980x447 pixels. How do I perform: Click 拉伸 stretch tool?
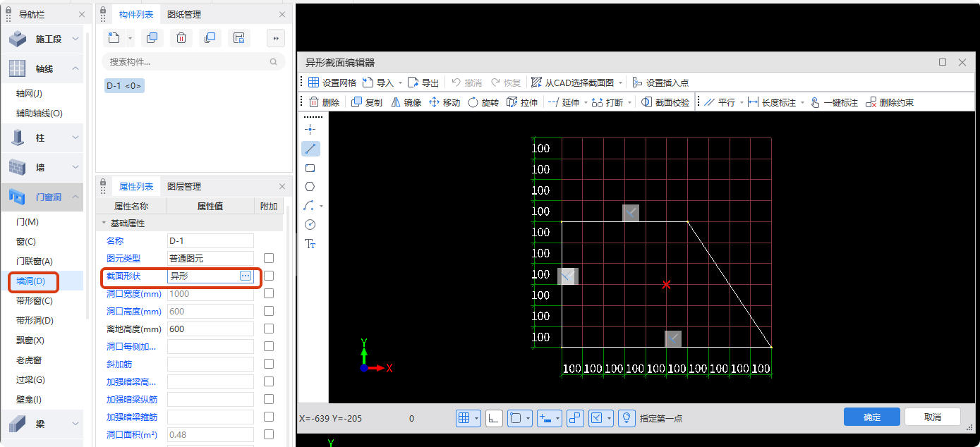pos(522,102)
